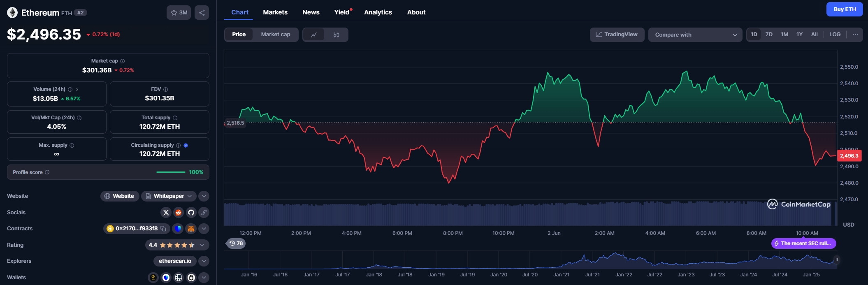The width and height of the screenshot is (868, 285).
Task: Open the TradingView chart
Action: click(x=617, y=35)
